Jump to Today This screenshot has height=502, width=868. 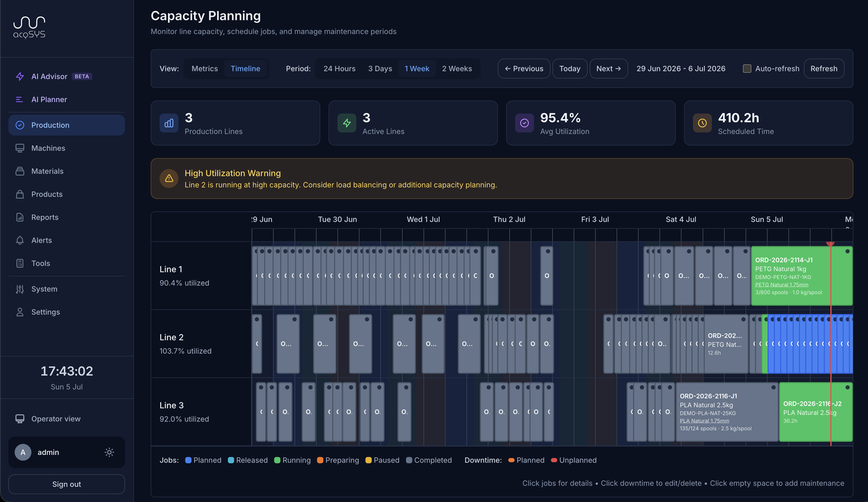pyautogui.click(x=570, y=69)
